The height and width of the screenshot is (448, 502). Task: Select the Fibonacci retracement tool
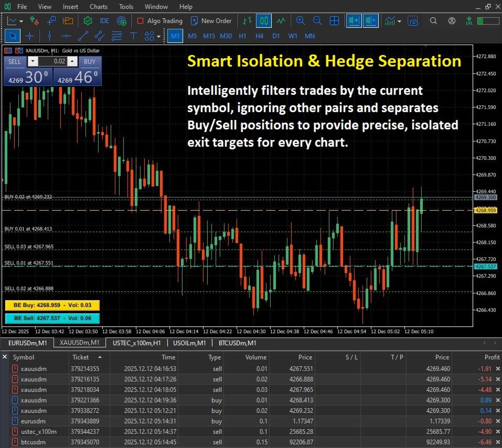[x=116, y=36]
